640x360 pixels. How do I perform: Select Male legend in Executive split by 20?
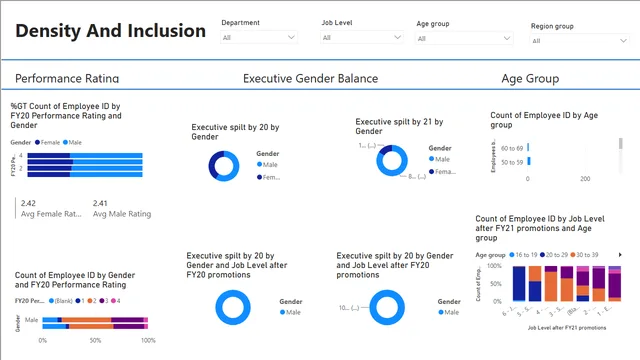point(268,164)
